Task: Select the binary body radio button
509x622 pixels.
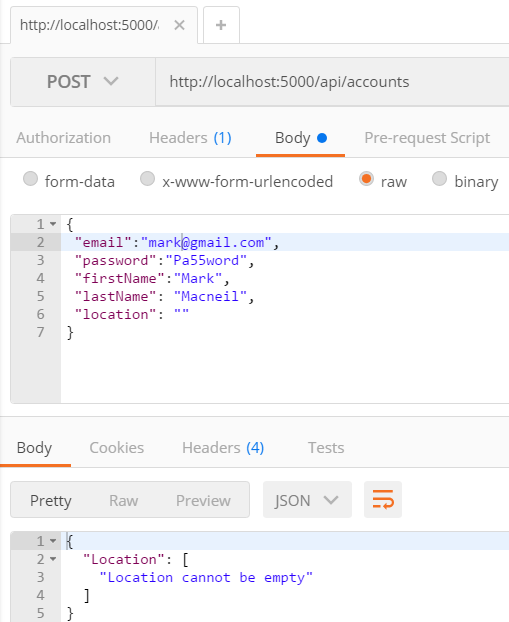Action: click(x=439, y=179)
